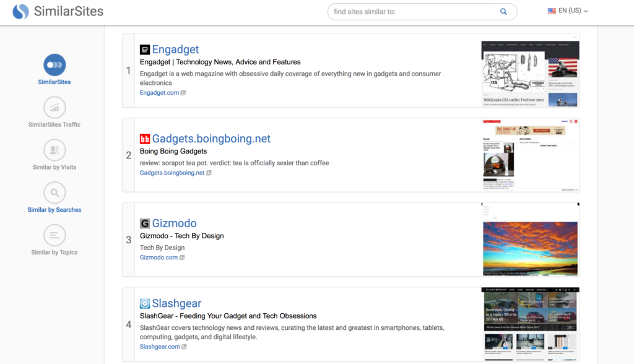Click the SimilarSites logo icon
The image size is (634, 364).
20,11
